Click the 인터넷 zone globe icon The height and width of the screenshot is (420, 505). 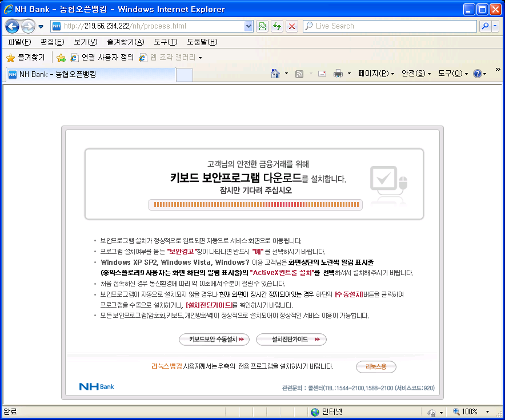pyautogui.click(x=315, y=412)
